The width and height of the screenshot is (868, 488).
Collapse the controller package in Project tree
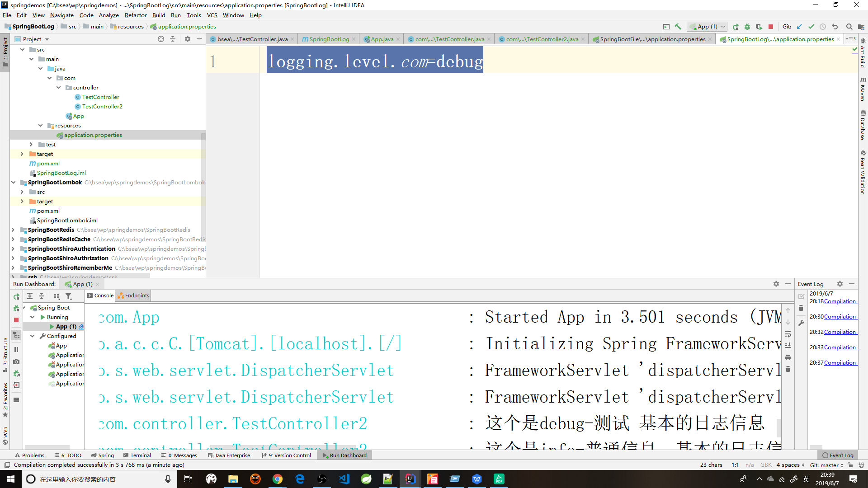[58, 87]
